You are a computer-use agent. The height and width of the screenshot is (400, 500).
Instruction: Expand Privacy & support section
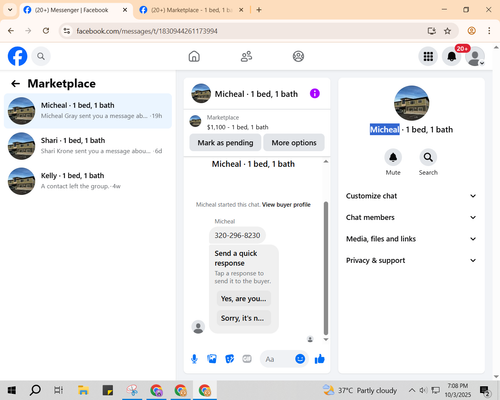coord(411,260)
